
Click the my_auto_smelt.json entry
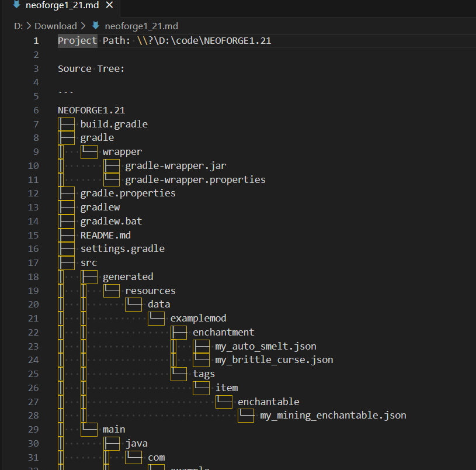pyautogui.click(x=266, y=346)
